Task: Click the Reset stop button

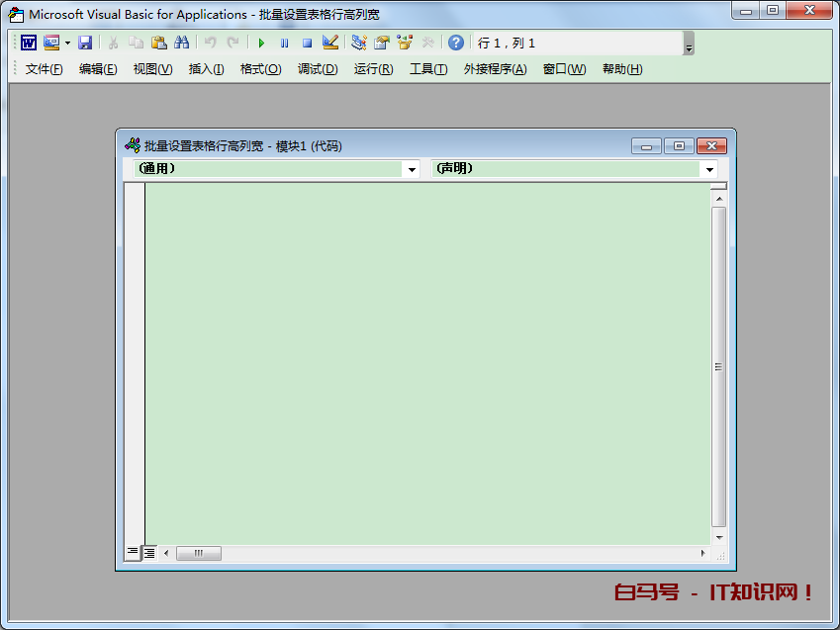Action: [307, 43]
